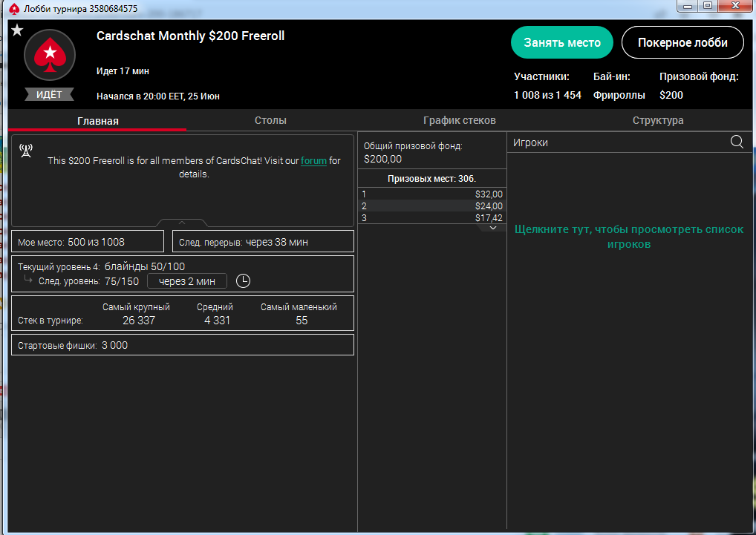Click the PokerStars icon in title bar
The height and width of the screenshot is (535, 756).
(x=14, y=9)
